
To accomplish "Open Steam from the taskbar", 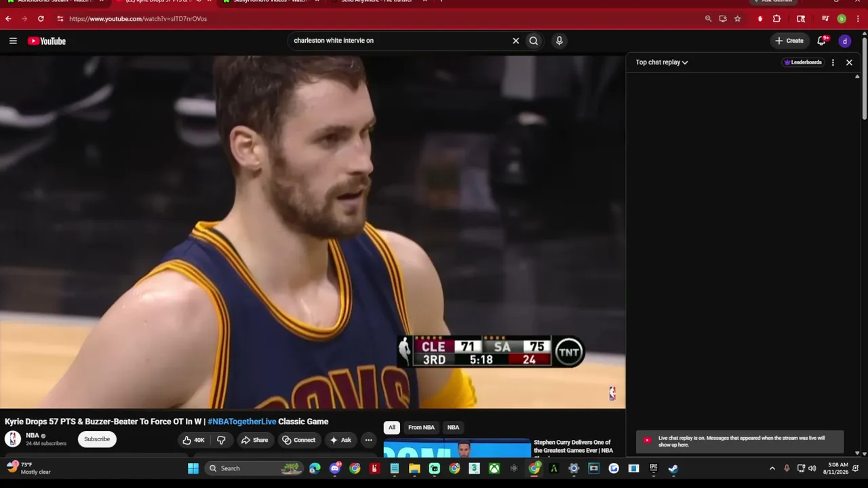I will coord(673,468).
